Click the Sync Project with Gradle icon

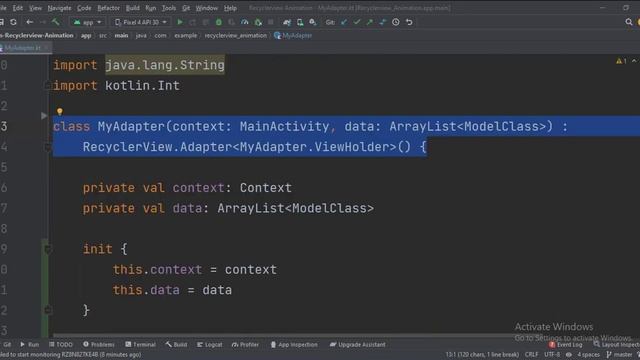coord(287,22)
